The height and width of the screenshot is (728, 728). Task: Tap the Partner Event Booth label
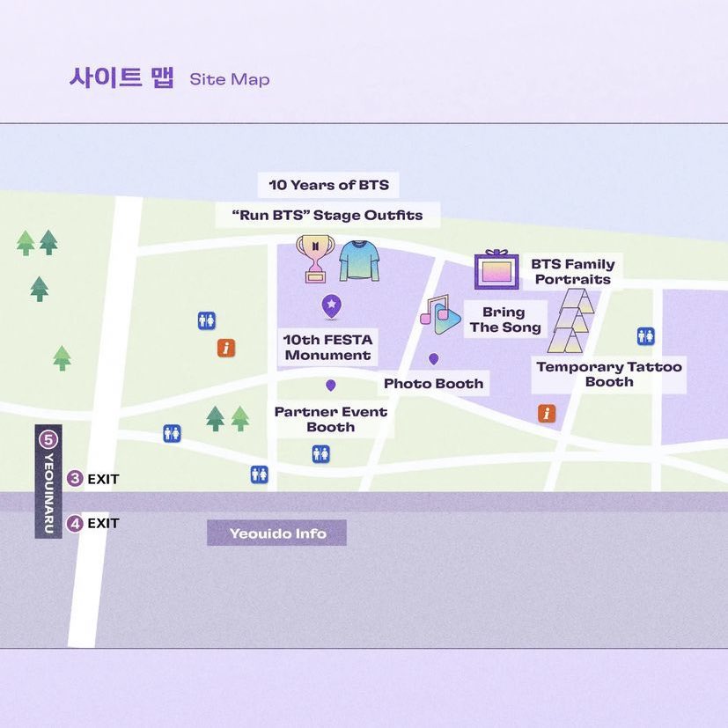tap(331, 419)
